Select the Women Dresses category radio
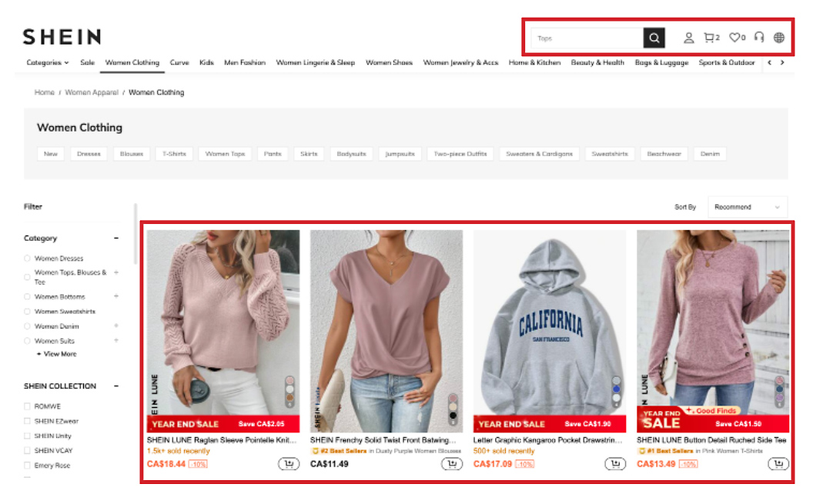813x504 pixels. (28, 259)
